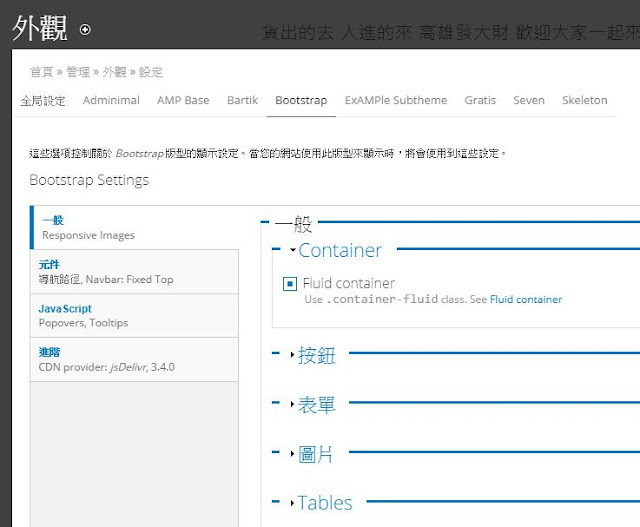Click the Bootstrap Settings heading
This screenshot has width=640, height=527.
(89, 180)
